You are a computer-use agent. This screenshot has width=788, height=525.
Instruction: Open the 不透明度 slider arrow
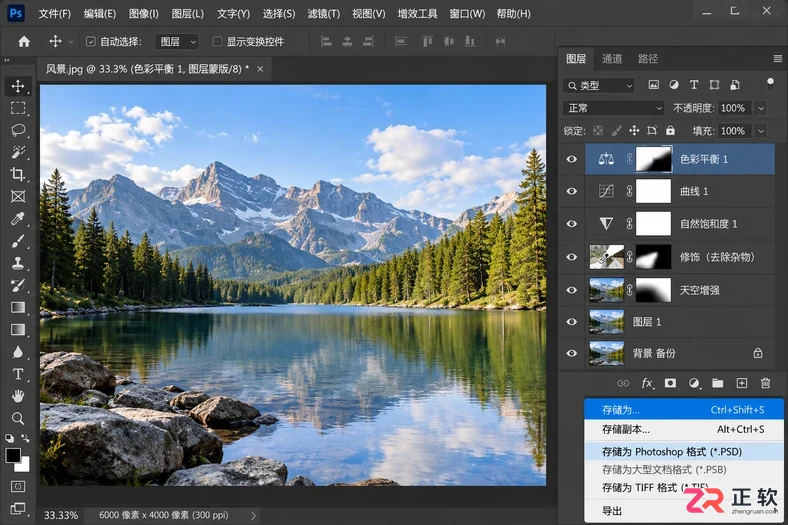pos(761,108)
